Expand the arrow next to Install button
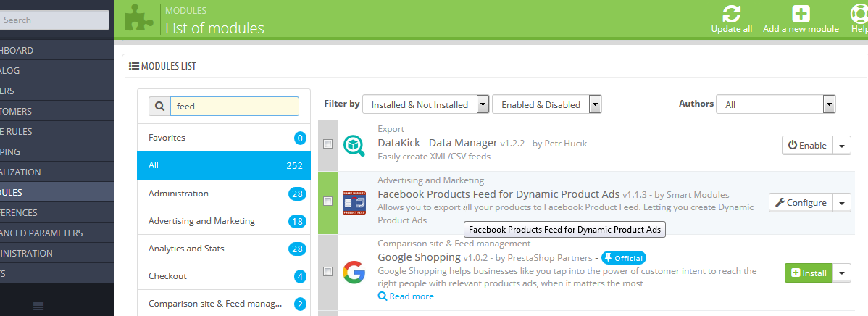Screen dimensions: 868x316 click(x=842, y=273)
